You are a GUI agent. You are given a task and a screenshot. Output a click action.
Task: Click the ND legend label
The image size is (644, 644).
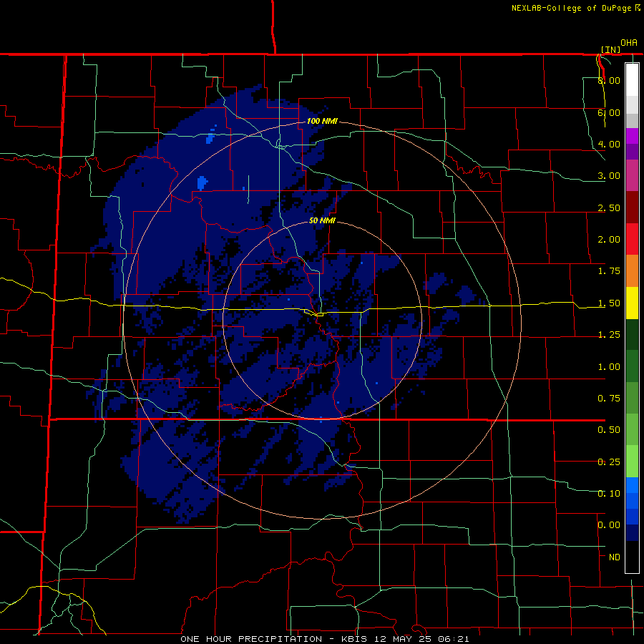[615, 557]
